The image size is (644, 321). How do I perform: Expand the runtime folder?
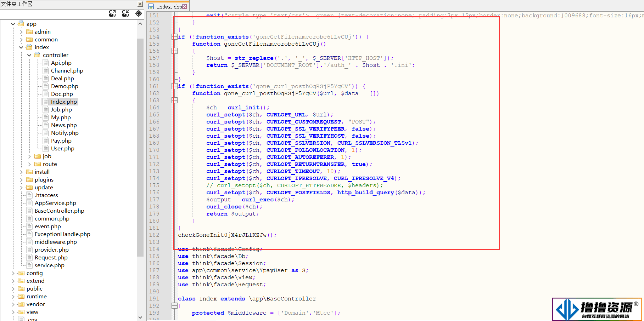coord(13,297)
